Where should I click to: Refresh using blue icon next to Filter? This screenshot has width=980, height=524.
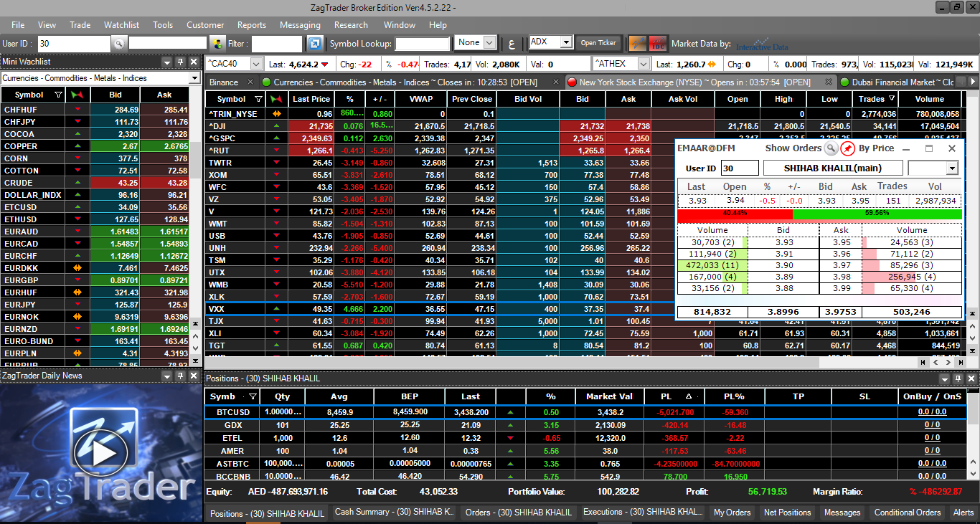coord(315,44)
